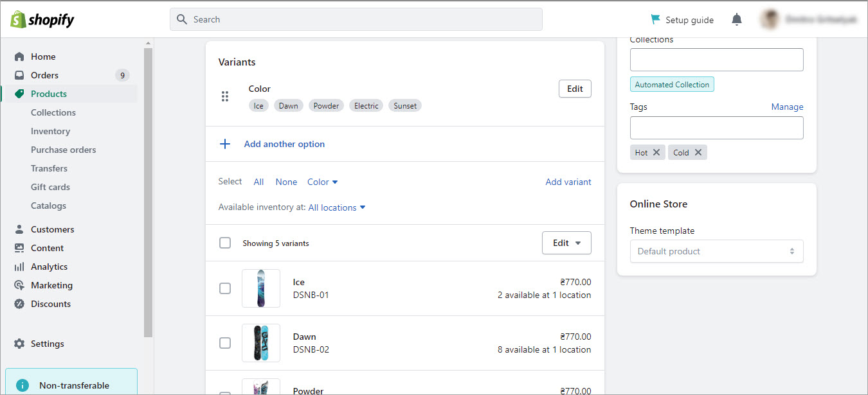
Task: Remove the Cold tag
Action: [x=698, y=152]
